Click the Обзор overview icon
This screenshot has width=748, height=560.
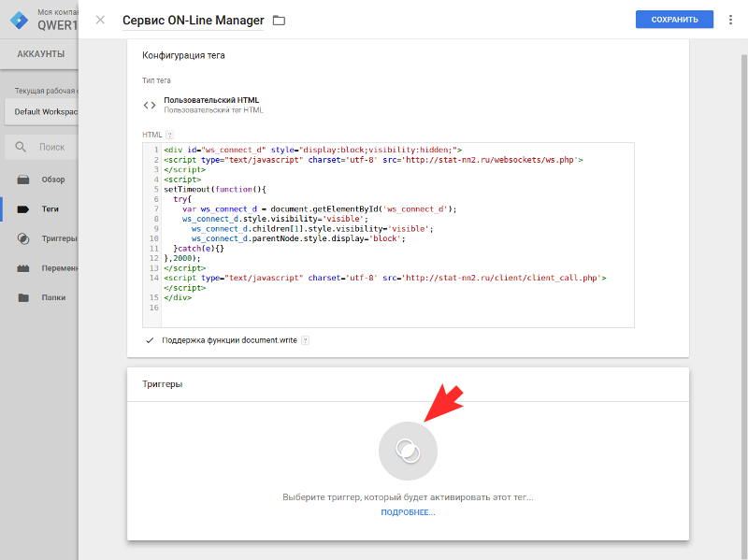(x=22, y=179)
